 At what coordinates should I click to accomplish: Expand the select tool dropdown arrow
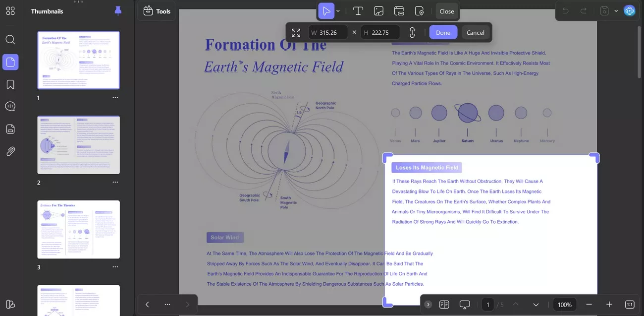click(x=338, y=11)
